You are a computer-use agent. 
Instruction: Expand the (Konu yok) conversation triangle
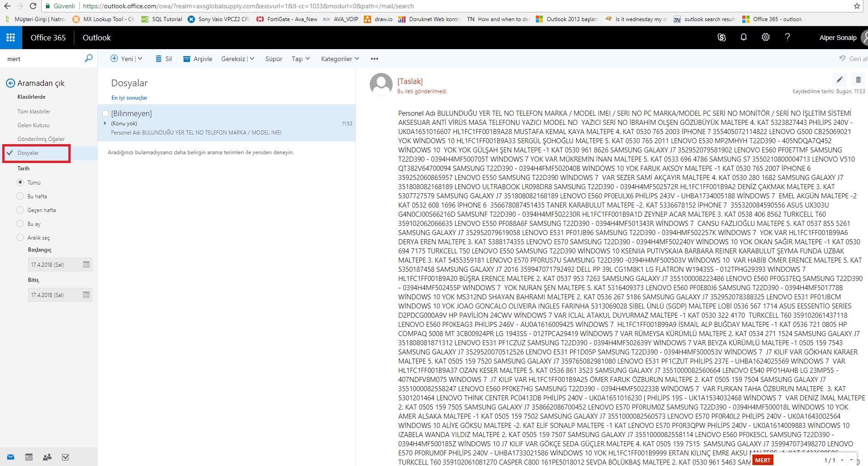105,123
